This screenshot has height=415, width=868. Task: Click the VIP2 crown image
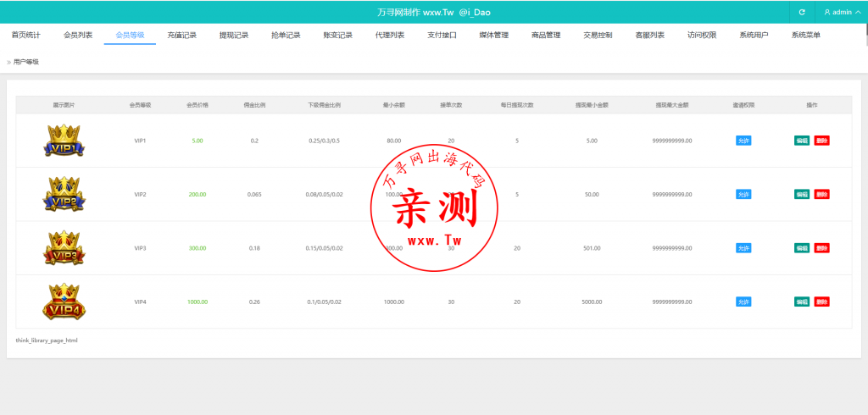(64, 194)
